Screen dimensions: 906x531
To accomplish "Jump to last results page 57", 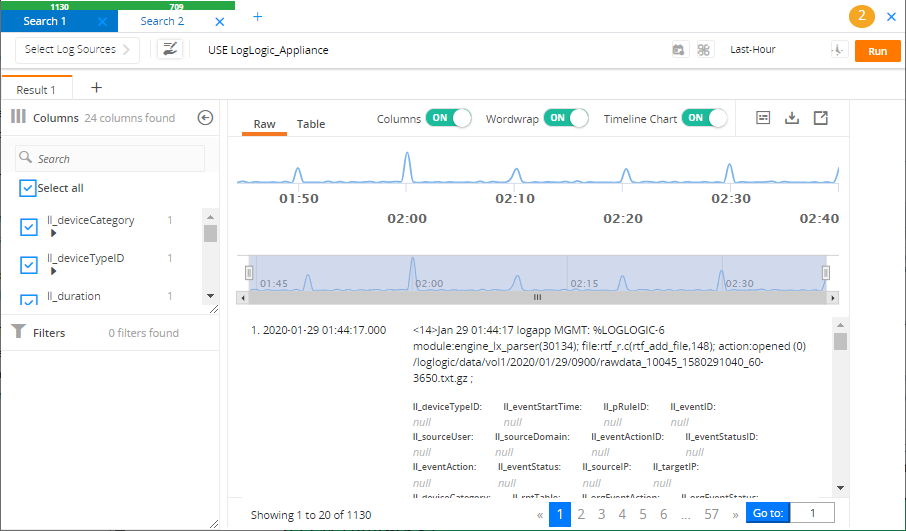I will pos(711,514).
